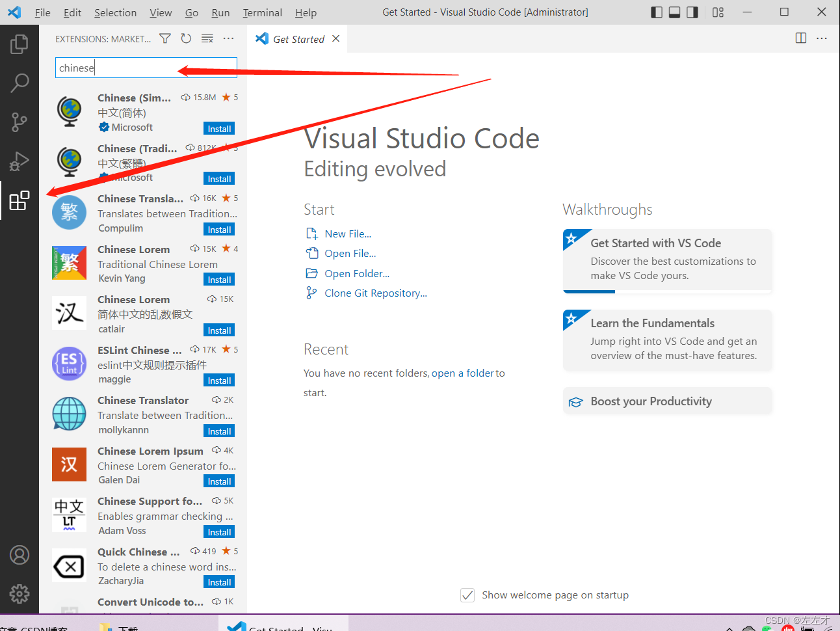Open Boost your Productivity walkthrough
This screenshot has width=840, height=631.
(x=668, y=401)
